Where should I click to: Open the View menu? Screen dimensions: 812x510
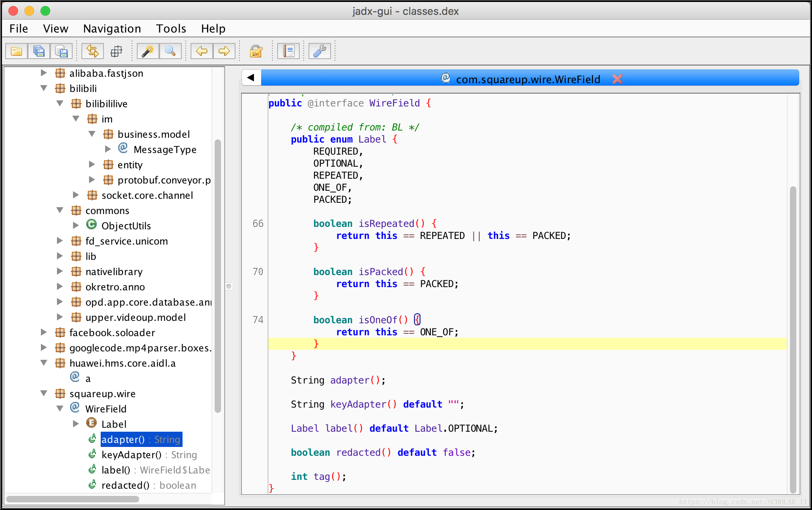click(x=55, y=29)
